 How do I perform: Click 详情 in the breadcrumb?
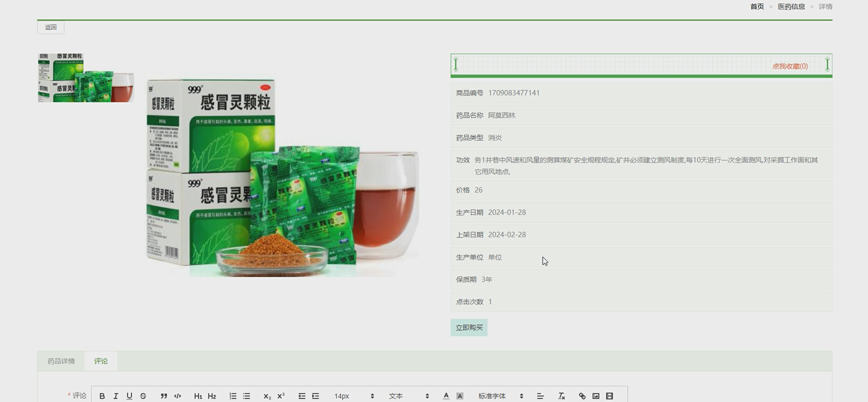point(825,6)
